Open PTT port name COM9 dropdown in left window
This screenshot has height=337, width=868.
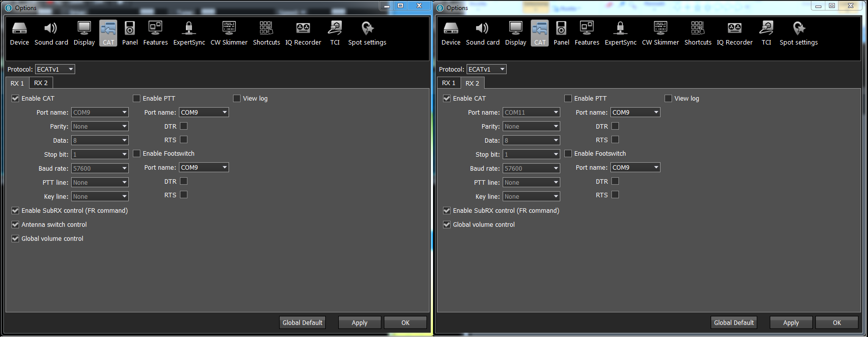tap(204, 113)
